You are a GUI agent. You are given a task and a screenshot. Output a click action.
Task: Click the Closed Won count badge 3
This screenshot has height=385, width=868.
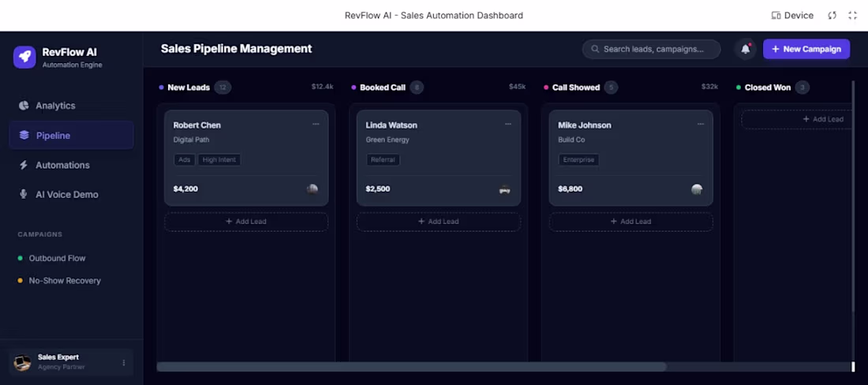point(803,88)
